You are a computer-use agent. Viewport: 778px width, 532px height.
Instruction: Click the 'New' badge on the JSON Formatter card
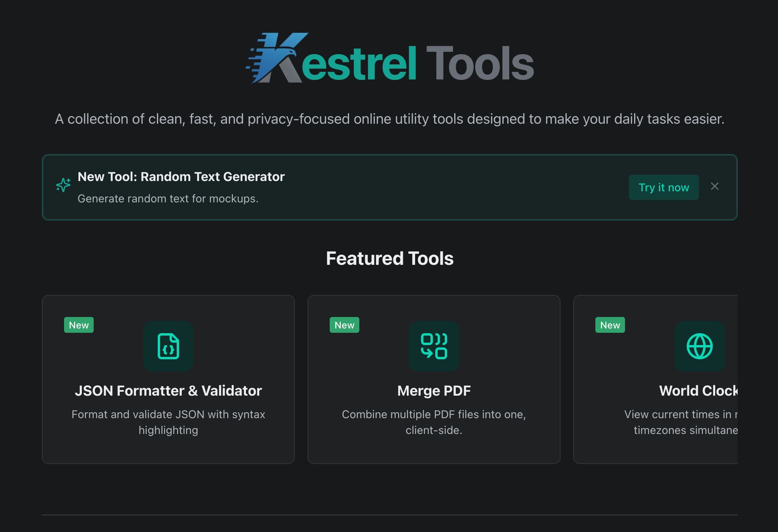click(78, 325)
